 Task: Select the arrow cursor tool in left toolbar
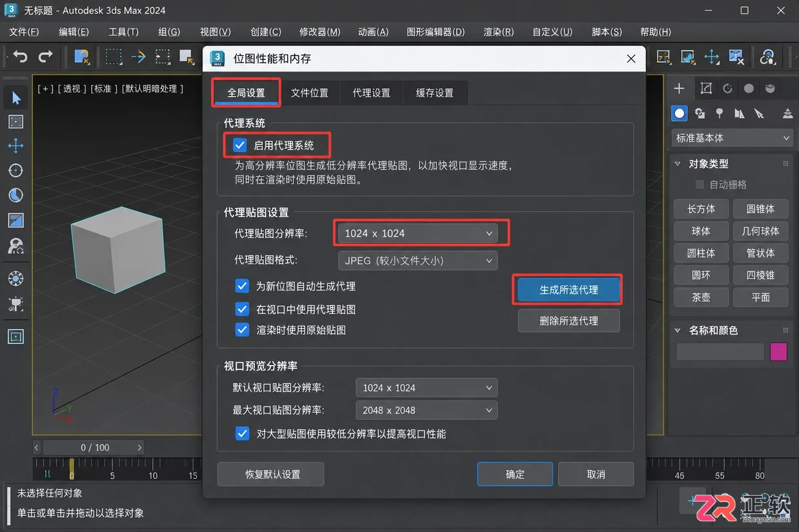[x=16, y=98]
